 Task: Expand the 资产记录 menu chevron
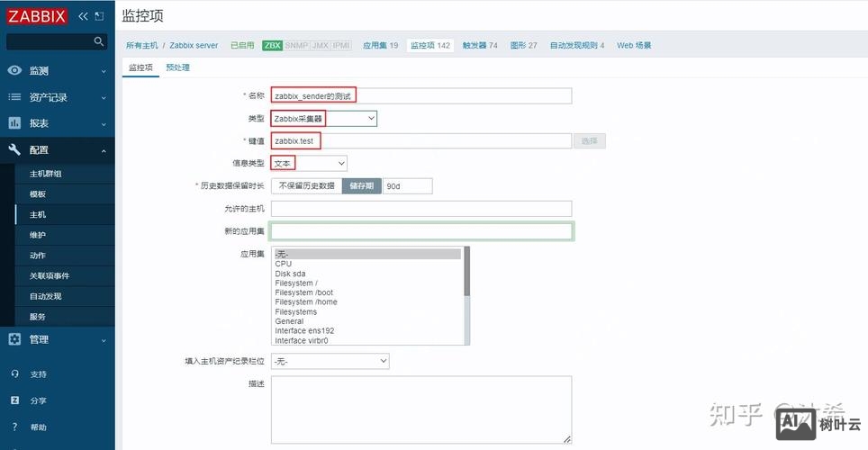[104, 98]
